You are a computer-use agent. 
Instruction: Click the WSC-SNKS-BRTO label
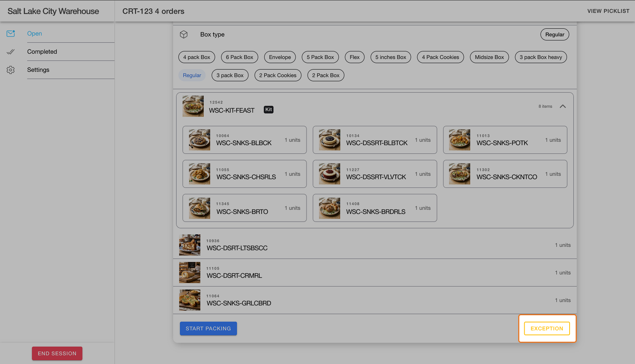click(242, 212)
